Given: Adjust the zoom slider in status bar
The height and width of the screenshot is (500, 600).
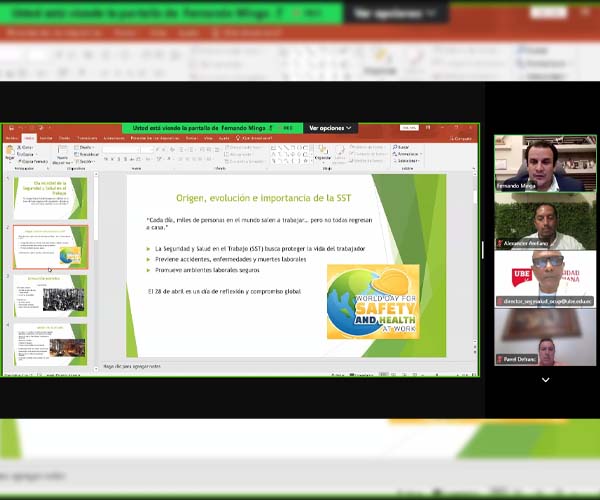Looking at the screenshot, I should [x=440, y=375].
